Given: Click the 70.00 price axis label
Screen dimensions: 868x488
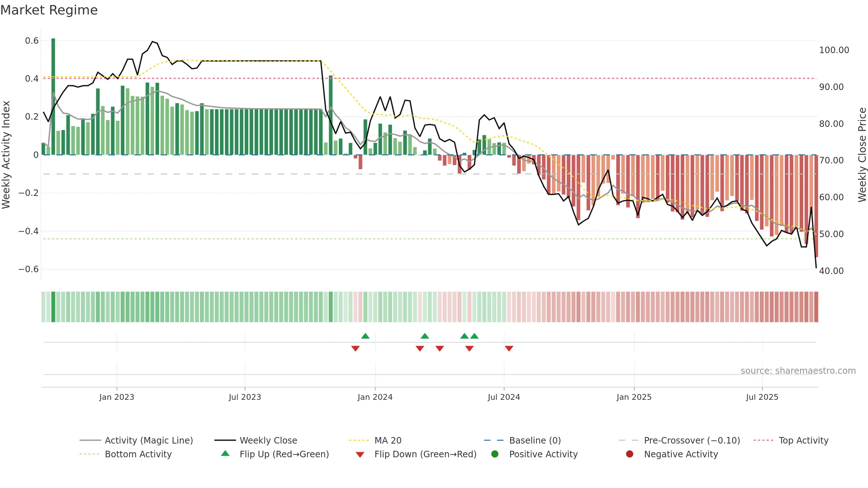Looking at the screenshot, I should 831,160.
